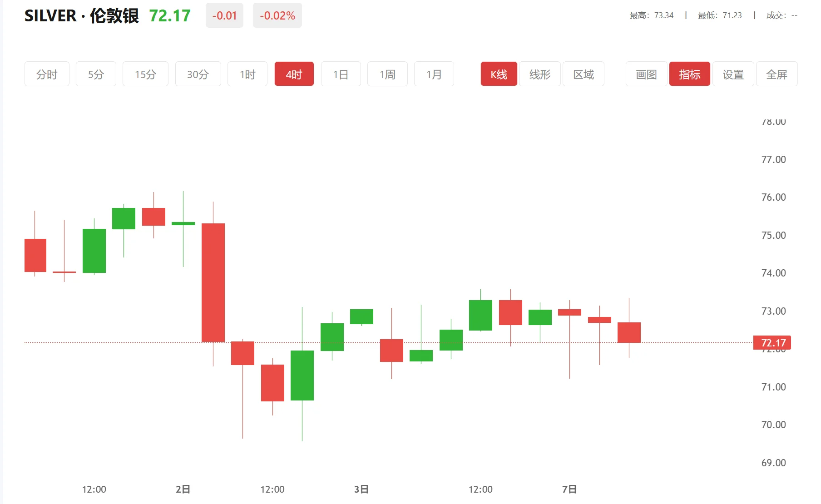Screen dimensions: 821x504
Task: Switch chart to K线 candlestick style
Action: pos(499,74)
